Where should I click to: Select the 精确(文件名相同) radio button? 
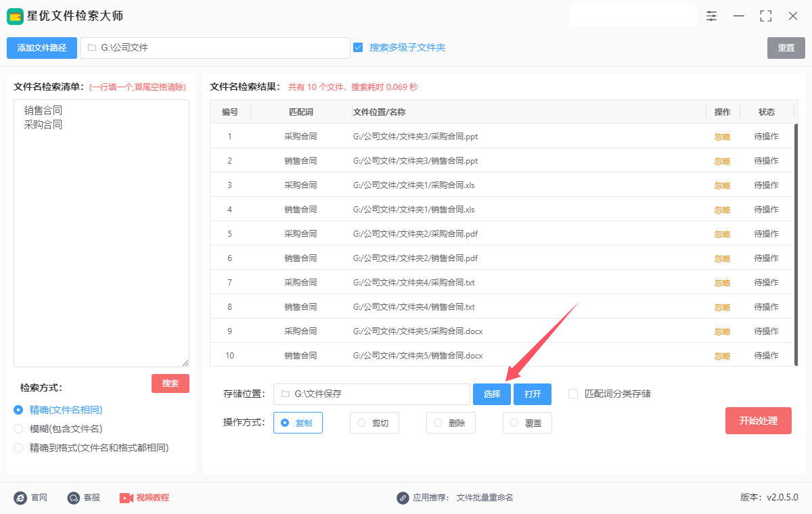coord(18,410)
